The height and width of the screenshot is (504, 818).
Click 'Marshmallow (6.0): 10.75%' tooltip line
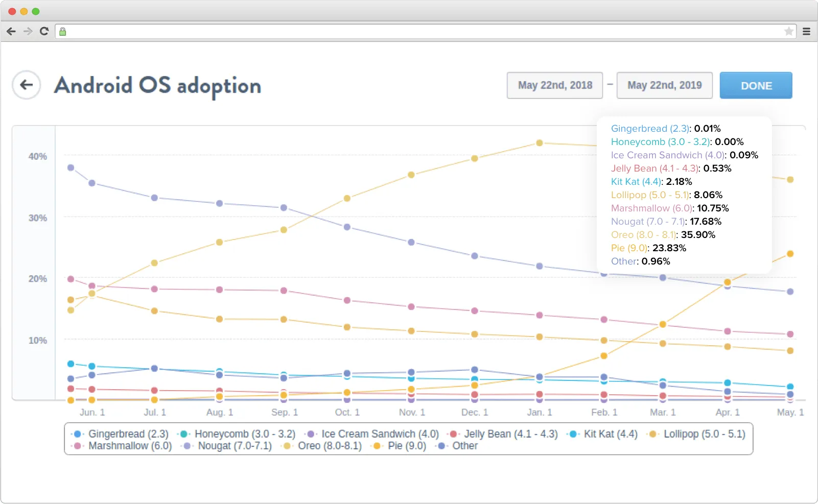[670, 208]
